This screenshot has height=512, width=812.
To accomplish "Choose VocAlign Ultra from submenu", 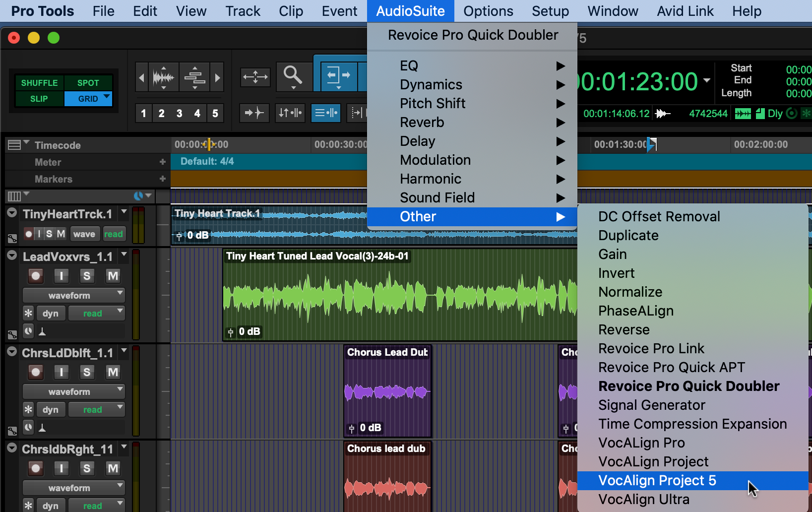I will 644,499.
